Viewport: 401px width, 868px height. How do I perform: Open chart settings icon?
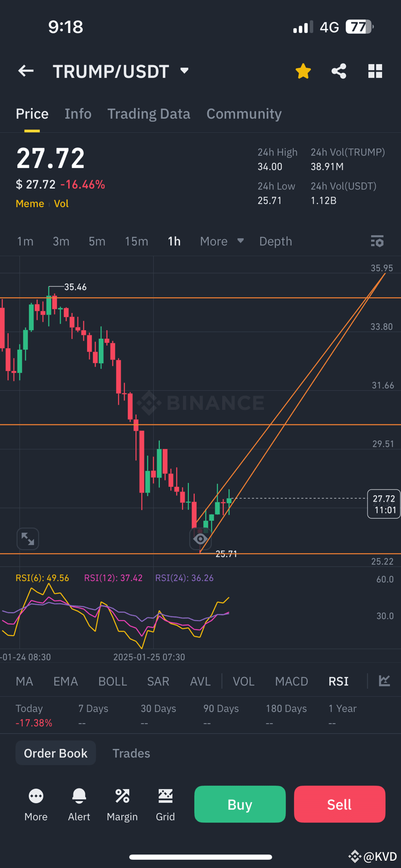(377, 241)
